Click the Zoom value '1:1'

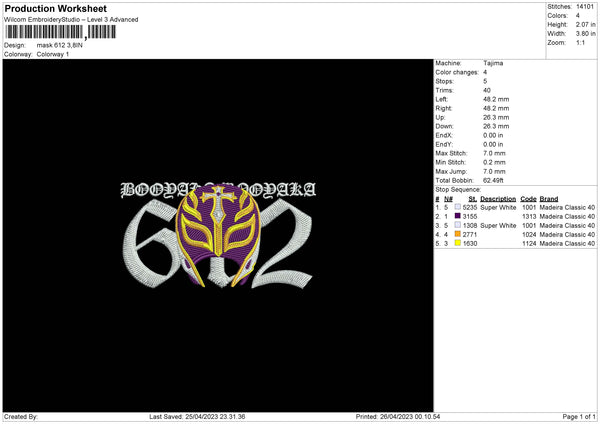coord(580,43)
